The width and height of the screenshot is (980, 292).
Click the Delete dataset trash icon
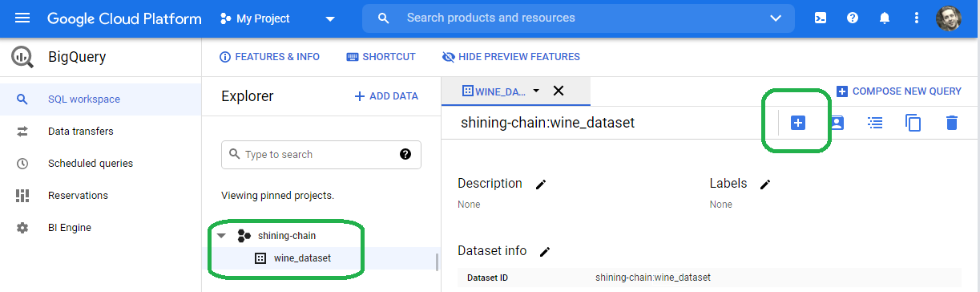tap(951, 123)
